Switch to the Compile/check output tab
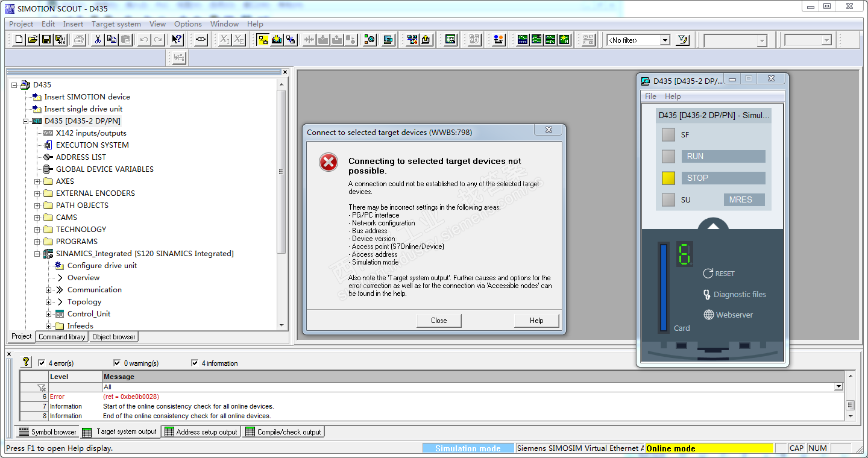Screen dimensions: 868x458 pos(283,431)
